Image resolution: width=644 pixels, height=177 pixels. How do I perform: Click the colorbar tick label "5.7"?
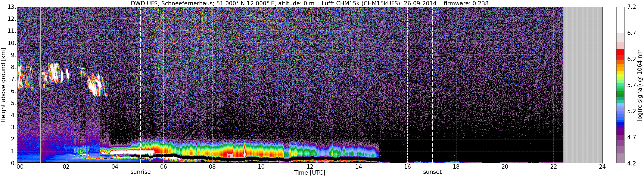pos(632,85)
